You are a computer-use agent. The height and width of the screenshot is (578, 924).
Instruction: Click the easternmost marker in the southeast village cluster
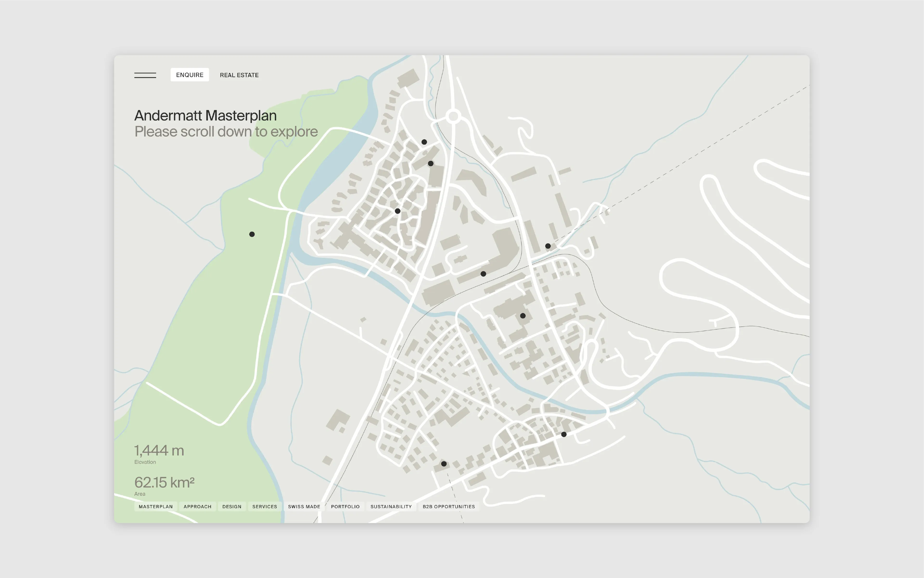coord(564,434)
